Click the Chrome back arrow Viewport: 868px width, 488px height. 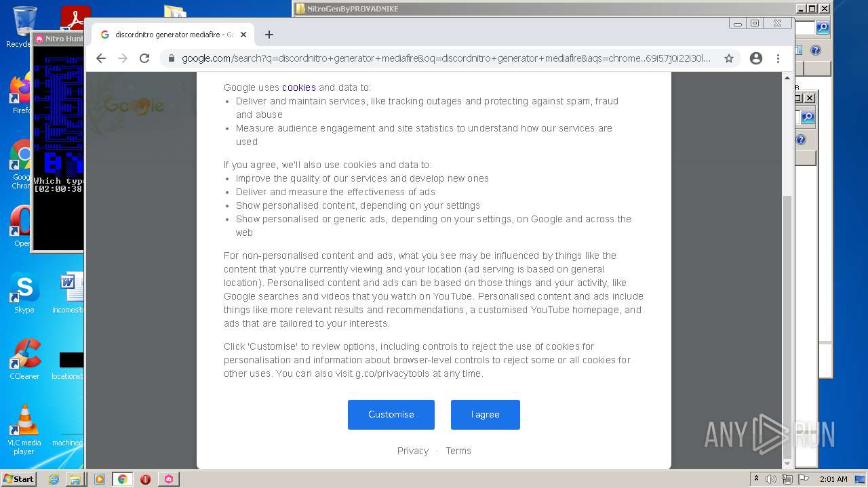[x=101, y=58]
